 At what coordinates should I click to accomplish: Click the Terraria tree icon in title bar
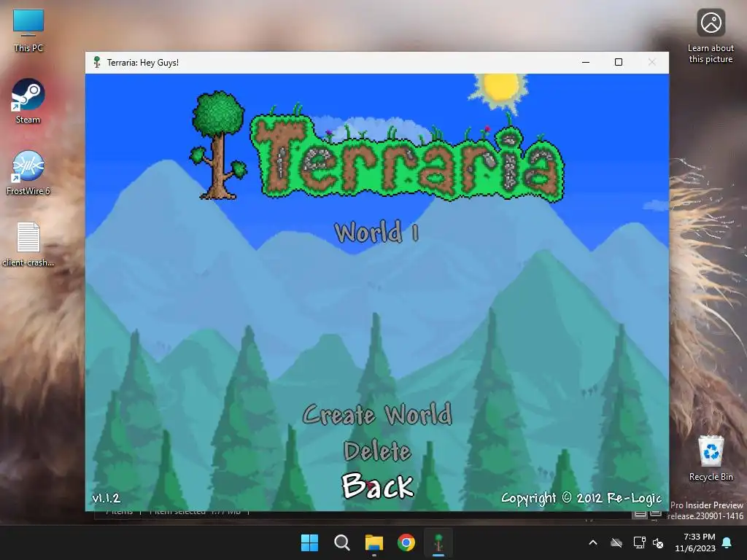[97, 63]
